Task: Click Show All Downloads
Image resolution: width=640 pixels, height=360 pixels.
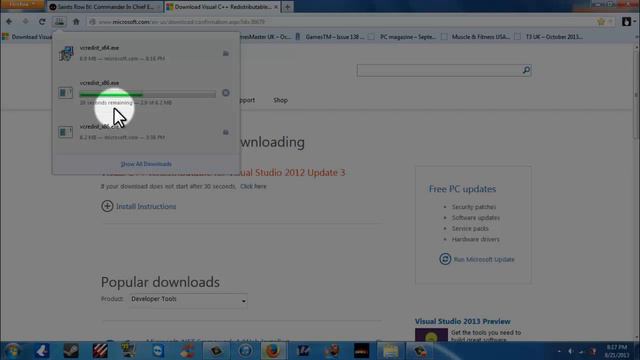Action: (x=146, y=164)
